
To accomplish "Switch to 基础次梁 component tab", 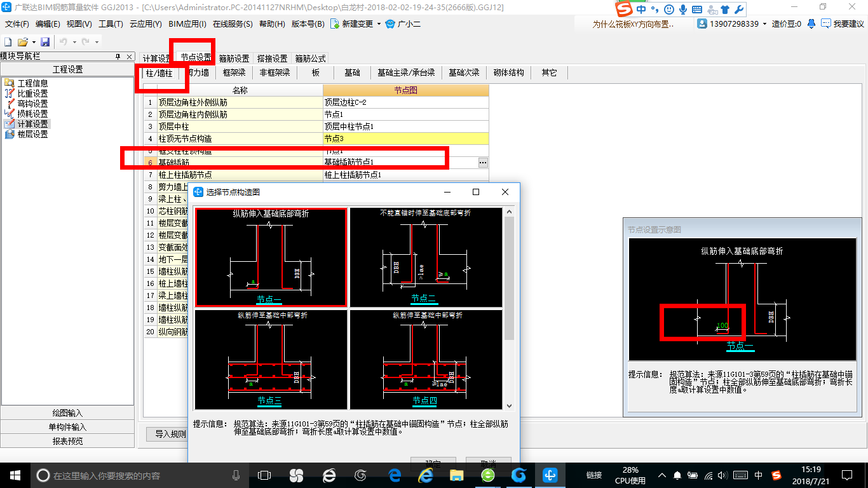I will point(464,72).
